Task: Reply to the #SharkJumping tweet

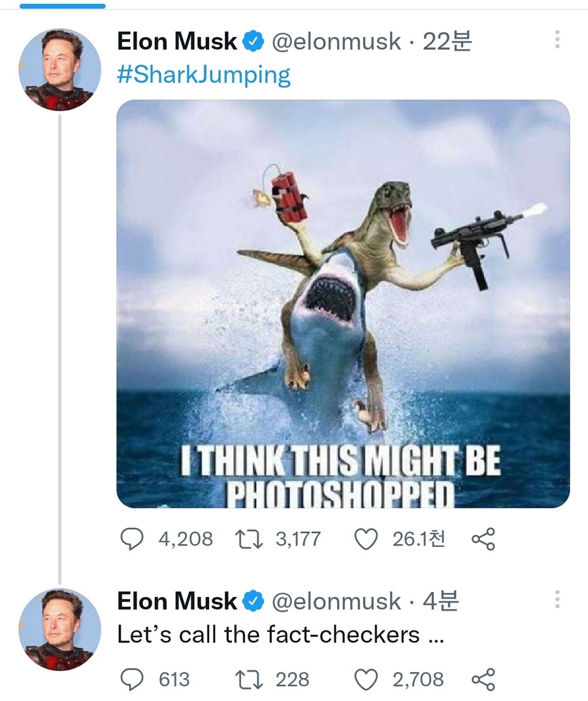Action: click(133, 538)
